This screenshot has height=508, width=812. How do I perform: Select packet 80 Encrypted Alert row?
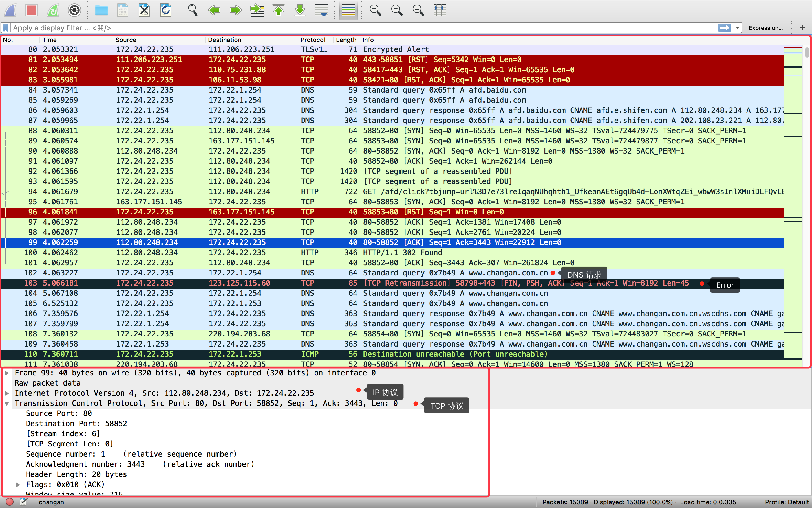(x=392, y=49)
